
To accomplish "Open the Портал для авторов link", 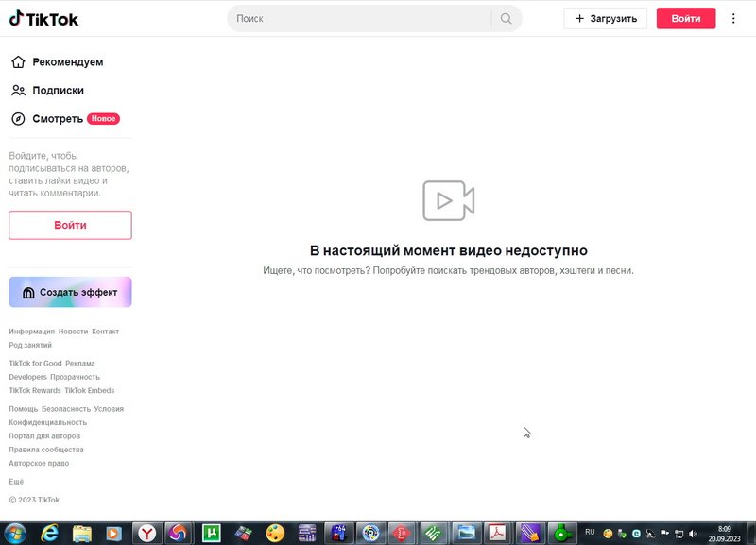I will coord(44,436).
